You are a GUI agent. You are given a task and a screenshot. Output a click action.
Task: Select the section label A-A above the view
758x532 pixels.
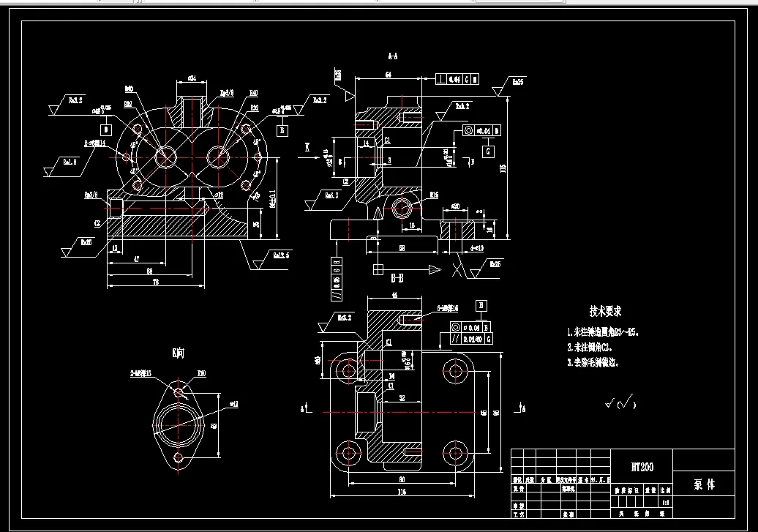click(393, 57)
